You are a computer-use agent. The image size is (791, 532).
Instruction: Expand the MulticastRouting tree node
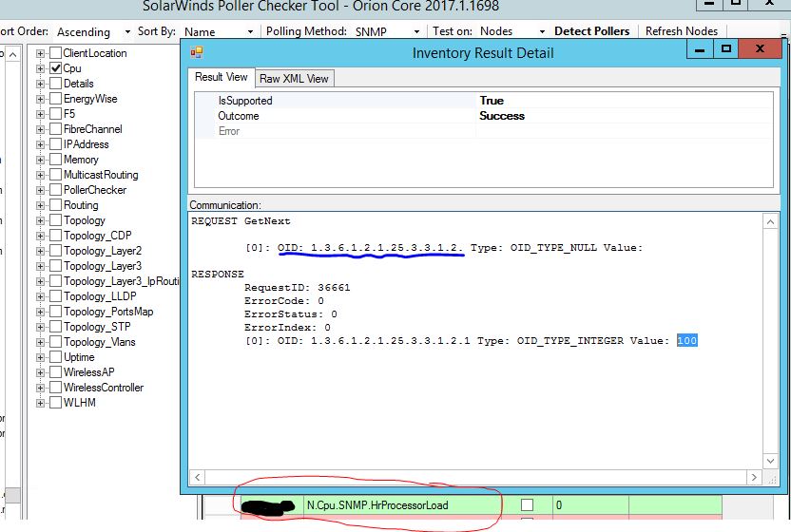point(40,175)
